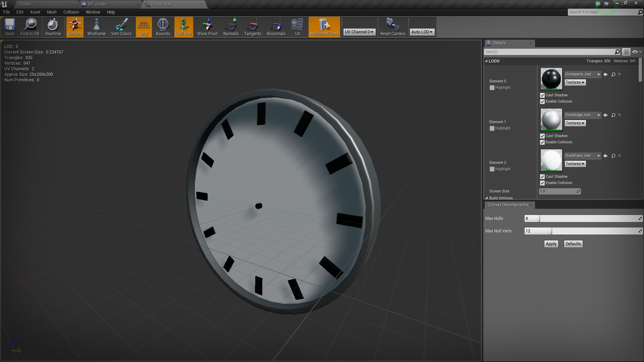Image resolution: width=644 pixels, height=362 pixels.
Task: Click Reset Camera
Action: tap(392, 27)
